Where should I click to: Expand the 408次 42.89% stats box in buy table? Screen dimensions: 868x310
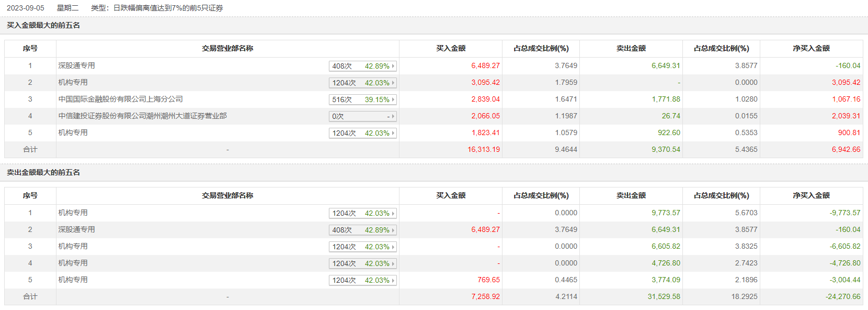tap(362, 66)
